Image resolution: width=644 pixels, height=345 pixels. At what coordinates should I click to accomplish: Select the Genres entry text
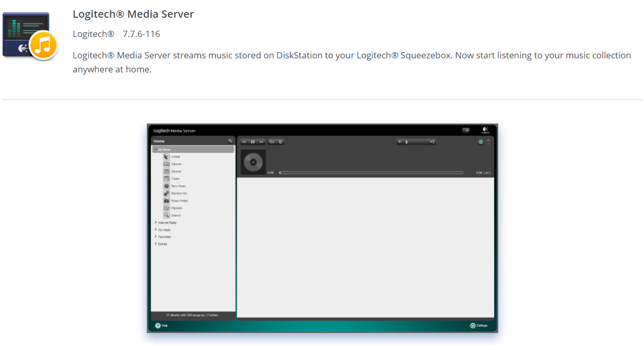(x=176, y=171)
